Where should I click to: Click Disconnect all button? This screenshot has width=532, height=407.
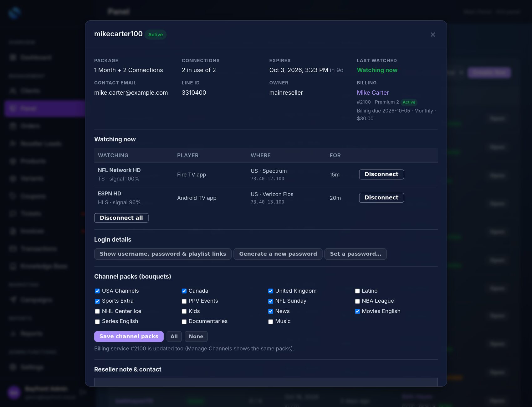(121, 218)
